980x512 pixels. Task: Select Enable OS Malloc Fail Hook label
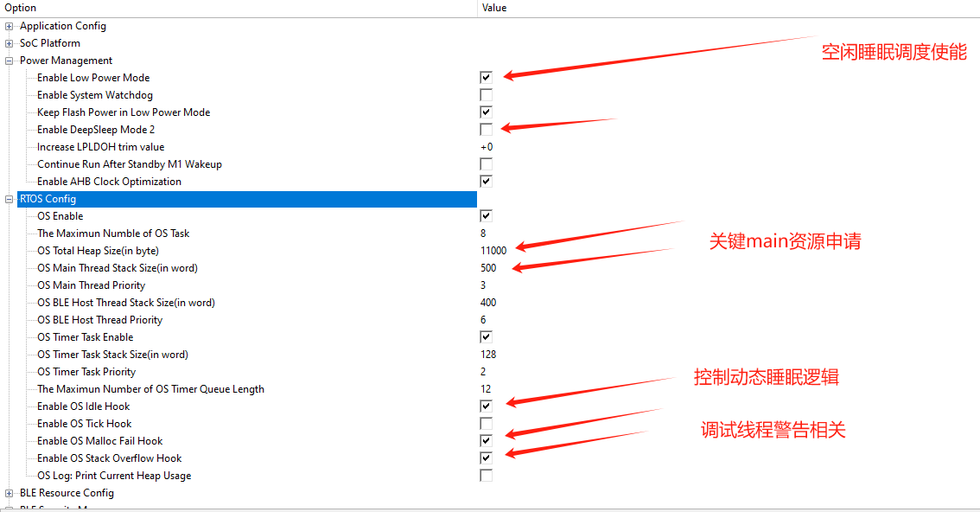pos(100,441)
